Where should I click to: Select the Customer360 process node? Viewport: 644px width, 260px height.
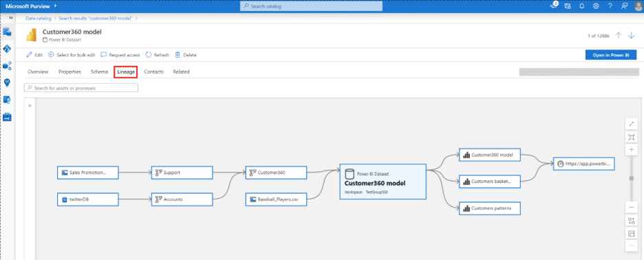click(276, 173)
